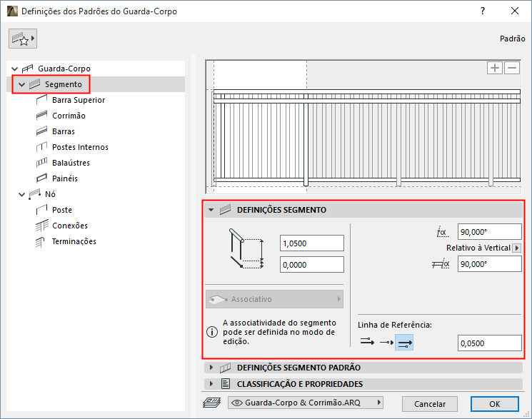The height and width of the screenshot is (419, 532).
Task: Select Barra Superior in the tree
Action: click(79, 100)
